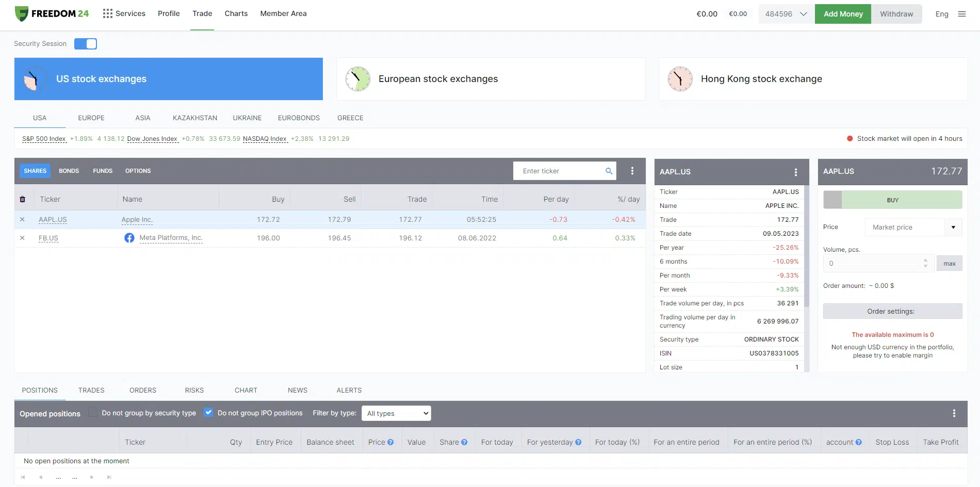Open the Services grid icon
This screenshot has height=487, width=980.
pos(107,13)
